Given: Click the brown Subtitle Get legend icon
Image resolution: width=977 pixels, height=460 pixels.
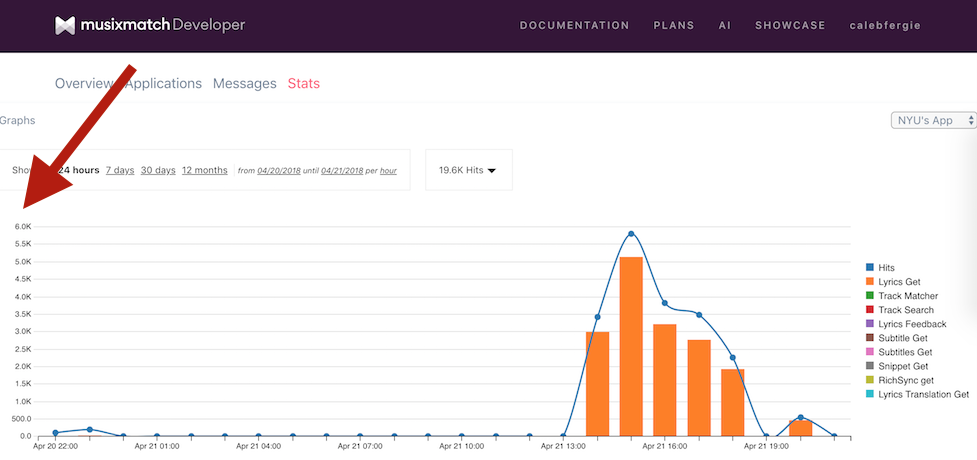Looking at the screenshot, I should click(870, 338).
